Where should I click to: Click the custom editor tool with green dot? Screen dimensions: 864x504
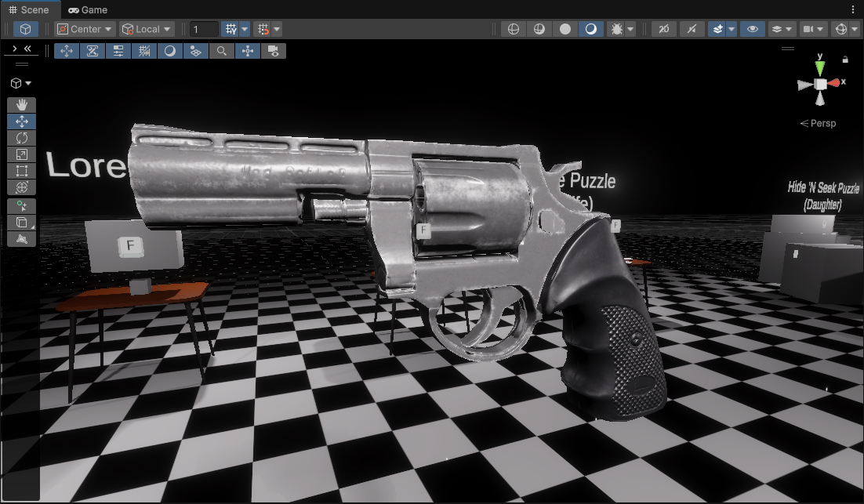click(21, 206)
